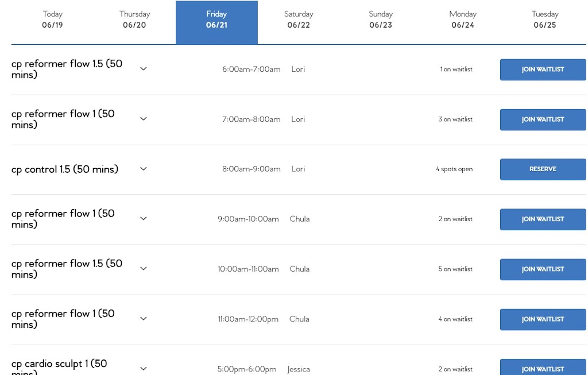Screen dimensions: 588x375
Task: Switch to the Today 06/19 tab
Action: point(52,20)
